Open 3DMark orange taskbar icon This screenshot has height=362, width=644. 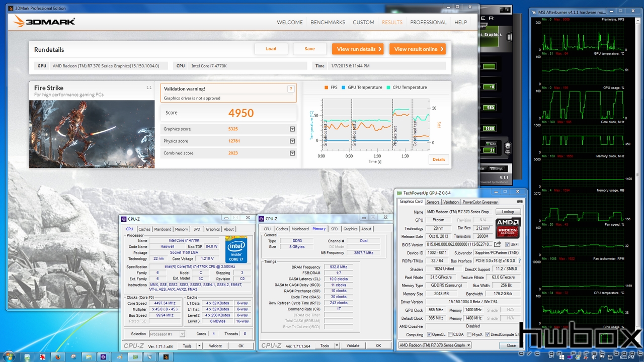pyautogui.click(x=165, y=356)
